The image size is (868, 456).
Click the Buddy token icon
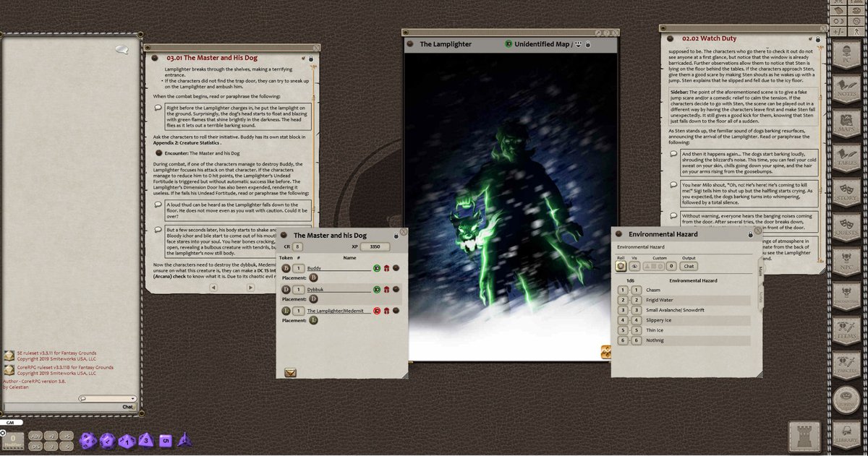pos(286,268)
